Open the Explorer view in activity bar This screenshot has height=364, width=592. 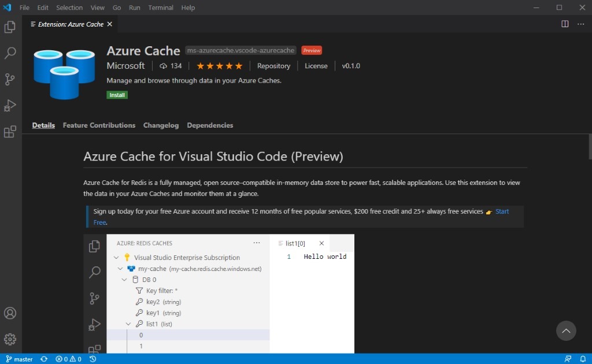[x=10, y=27]
